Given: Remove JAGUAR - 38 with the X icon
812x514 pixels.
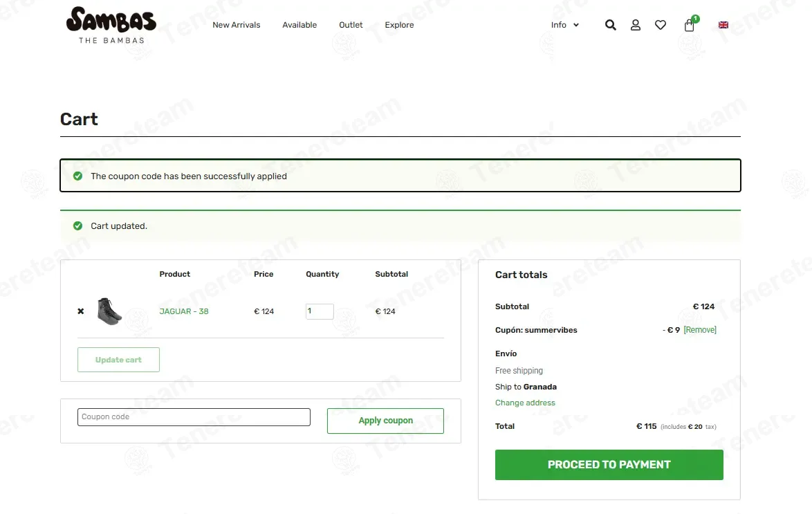Looking at the screenshot, I should 81,311.
